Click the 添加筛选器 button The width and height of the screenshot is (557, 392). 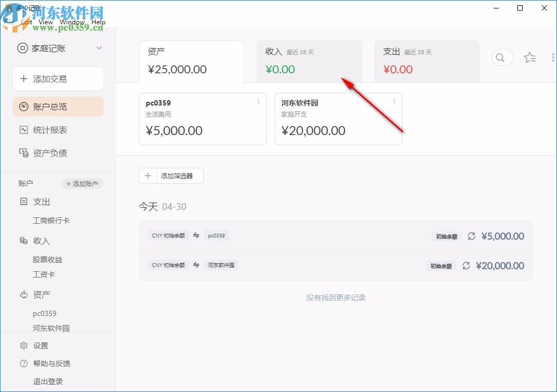coord(171,176)
